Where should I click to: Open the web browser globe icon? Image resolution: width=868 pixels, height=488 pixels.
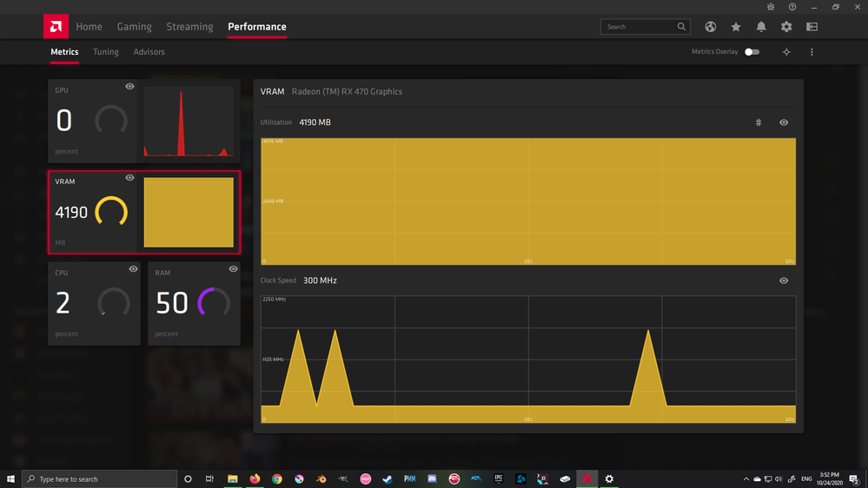[x=710, y=27]
